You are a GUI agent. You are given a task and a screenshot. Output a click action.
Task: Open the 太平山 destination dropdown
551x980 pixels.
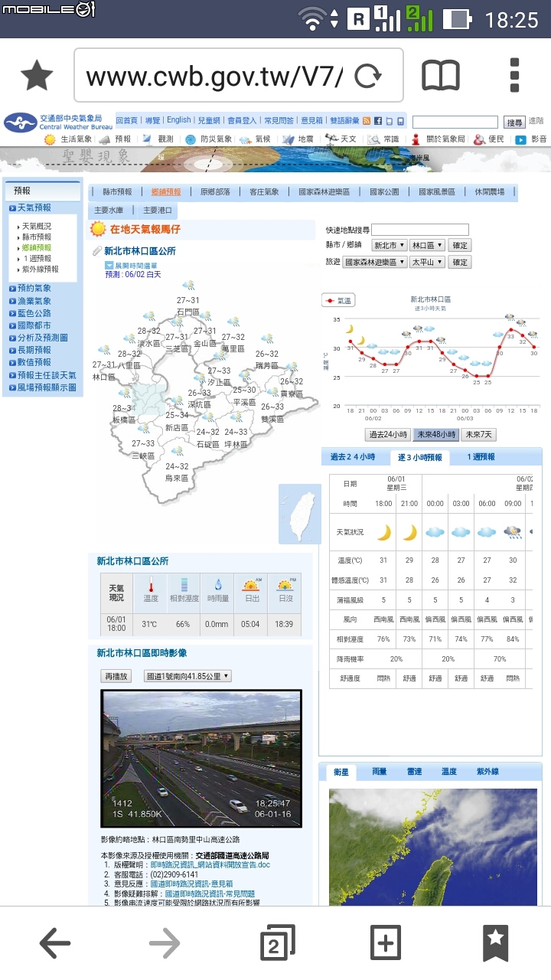click(427, 262)
